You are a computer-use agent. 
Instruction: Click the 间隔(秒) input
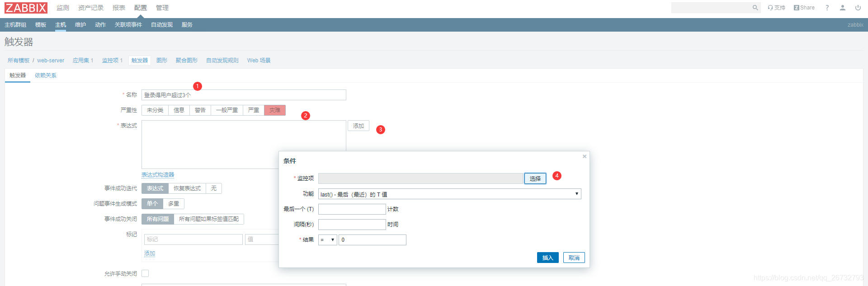coord(352,225)
